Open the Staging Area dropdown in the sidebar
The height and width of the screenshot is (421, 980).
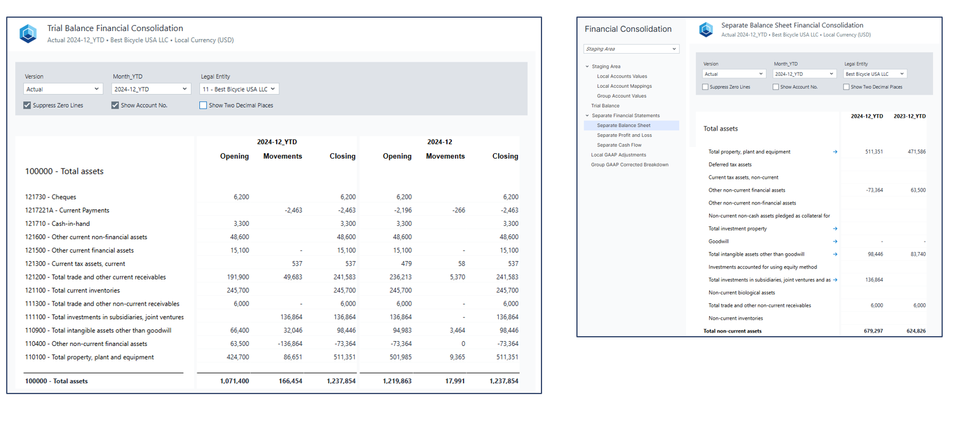(x=631, y=49)
